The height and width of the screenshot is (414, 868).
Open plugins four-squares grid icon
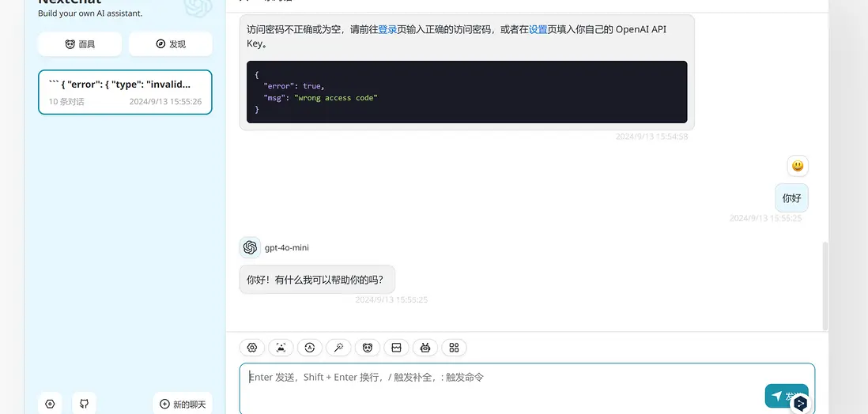click(454, 348)
